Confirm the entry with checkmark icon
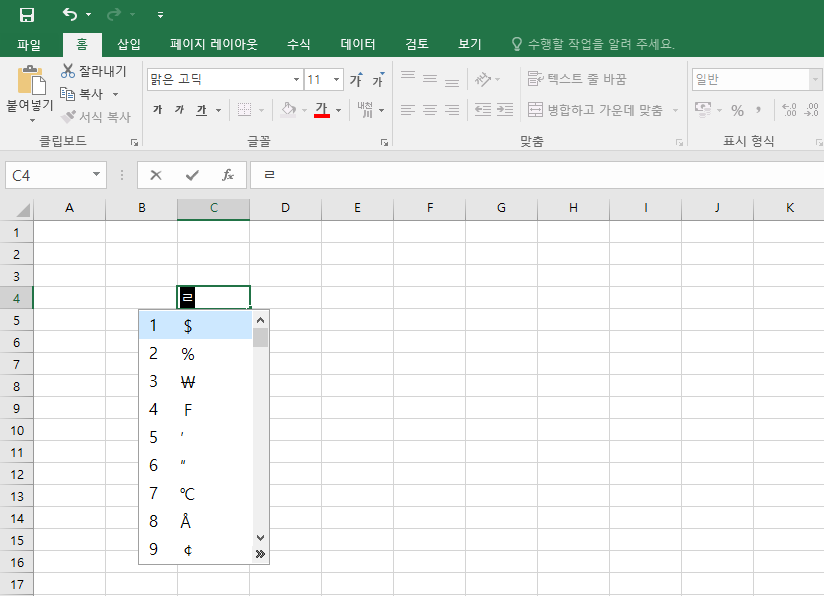824x596 pixels. (192, 175)
